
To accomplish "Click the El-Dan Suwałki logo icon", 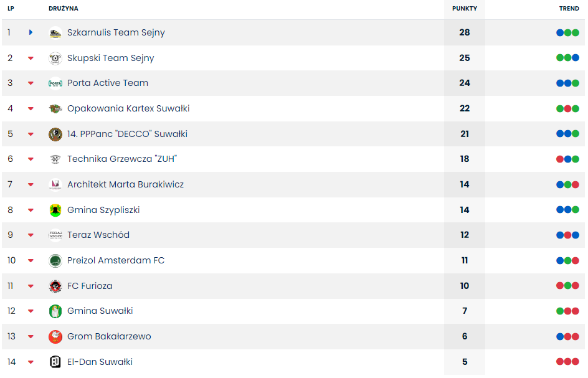I will coord(55,362).
